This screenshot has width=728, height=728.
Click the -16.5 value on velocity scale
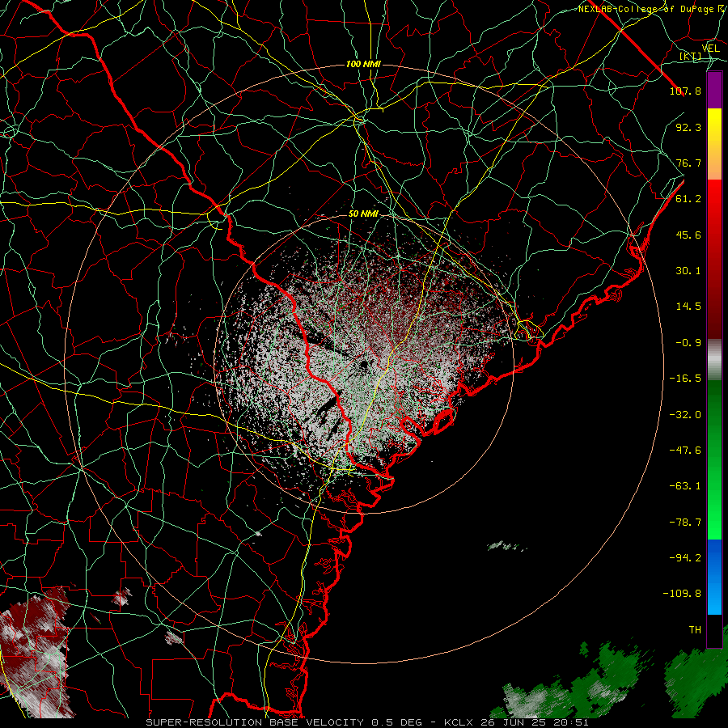click(x=685, y=379)
